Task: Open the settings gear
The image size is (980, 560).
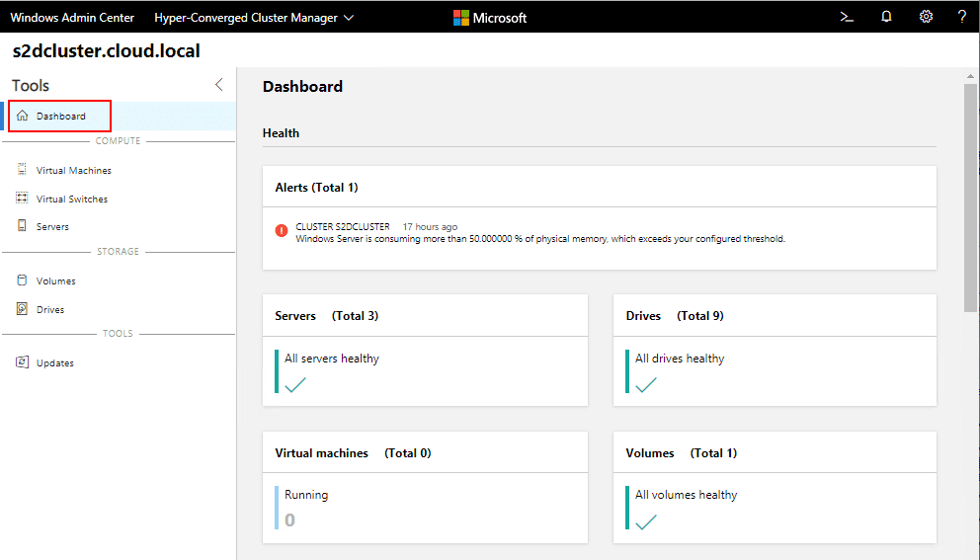Action: [x=926, y=17]
